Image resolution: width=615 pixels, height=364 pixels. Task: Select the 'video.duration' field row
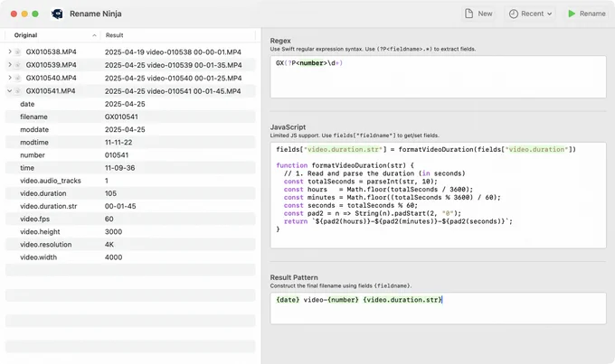pyautogui.click(x=130, y=193)
